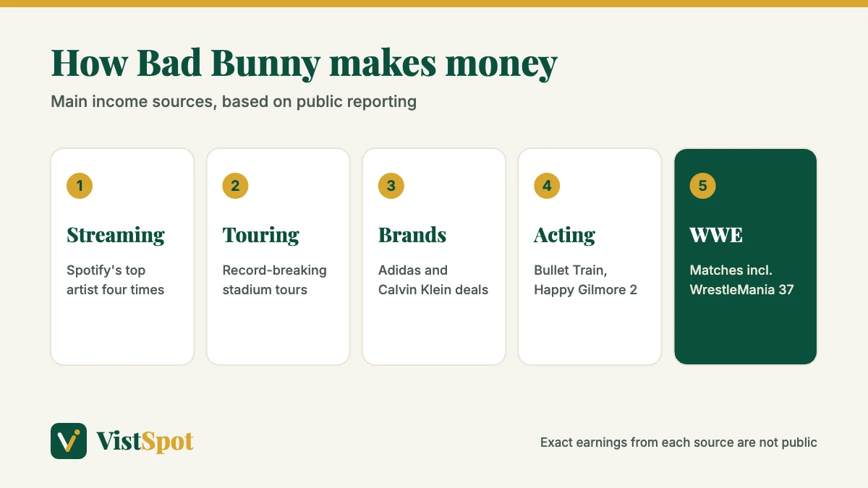Image resolution: width=868 pixels, height=488 pixels.
Task: Click the "How Bad Bunny makes money" title
Action: pyautogui.click(x=304, y=64)
